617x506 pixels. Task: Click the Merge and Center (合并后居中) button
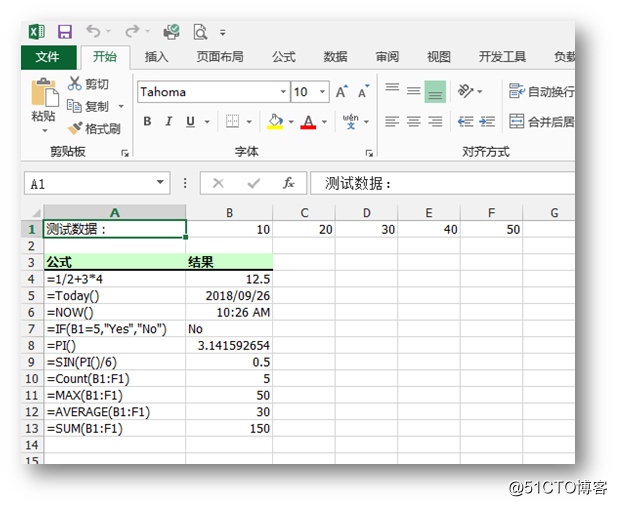coord(541,121)
